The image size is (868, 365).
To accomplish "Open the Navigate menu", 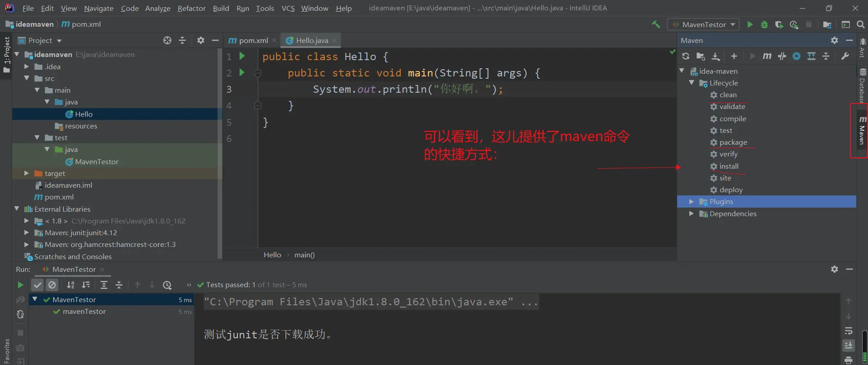I will [99, 8].
